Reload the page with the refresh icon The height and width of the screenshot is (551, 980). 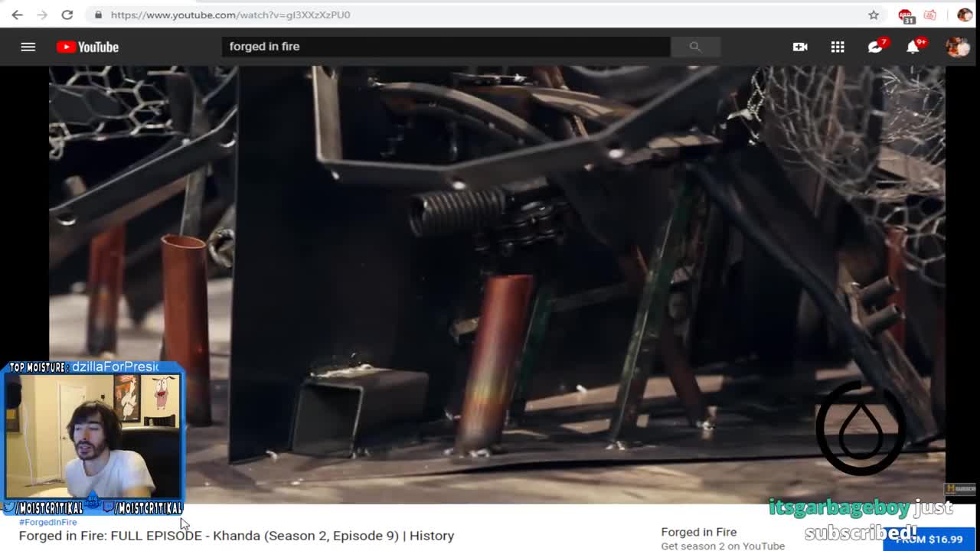pyautogui.click(x=67, y=15)
